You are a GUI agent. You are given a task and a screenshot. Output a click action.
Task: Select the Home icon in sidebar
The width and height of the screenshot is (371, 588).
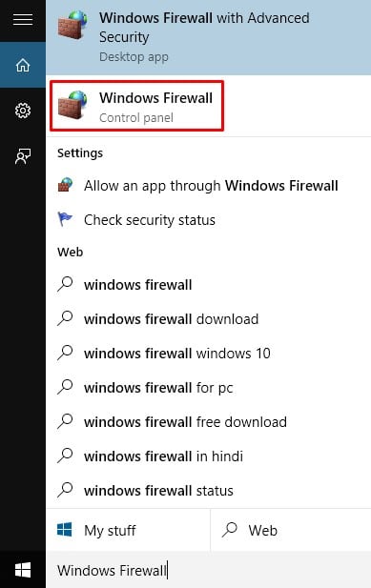click(x=23, y=65)
